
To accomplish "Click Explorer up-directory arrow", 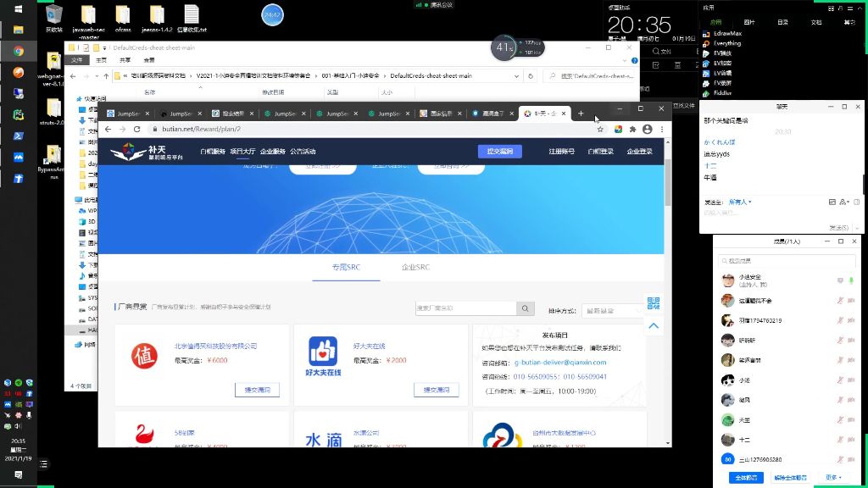I will (106, 75).
